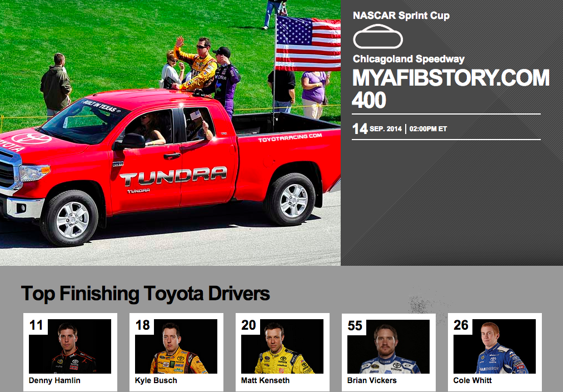Click the 14 SEP. 2014 race date
This screenshot has width=563, height=392.
377,128
